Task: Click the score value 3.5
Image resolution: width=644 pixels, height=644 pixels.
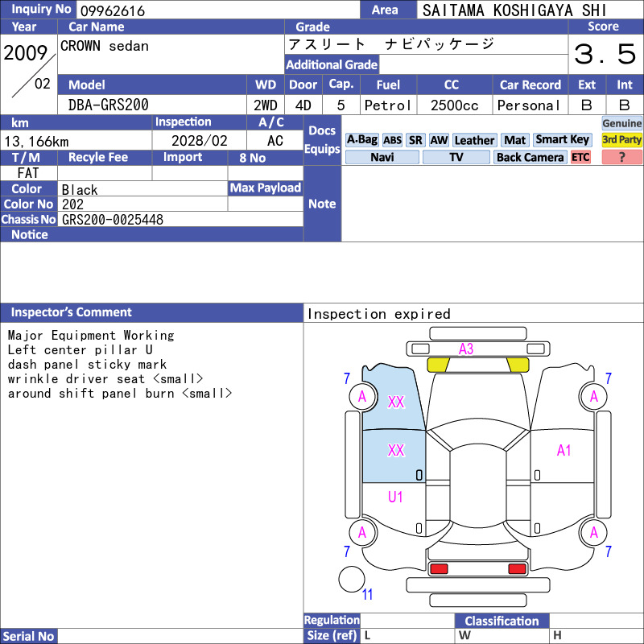Action: pyautogui.click(x=605, y=53)
